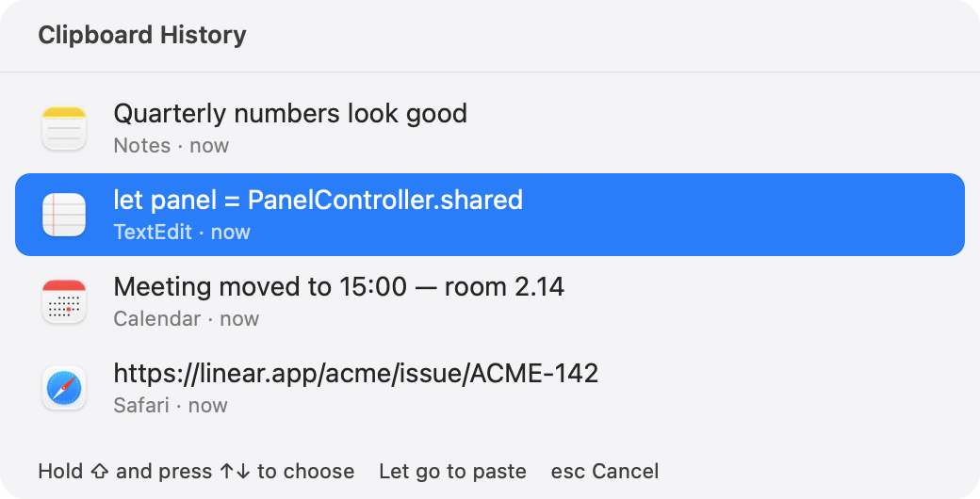Image resolution: width=980 pixels, height=499 pixels.
Task: Click empty space right of highlighted row text
Action: click(x=743, y=215)
